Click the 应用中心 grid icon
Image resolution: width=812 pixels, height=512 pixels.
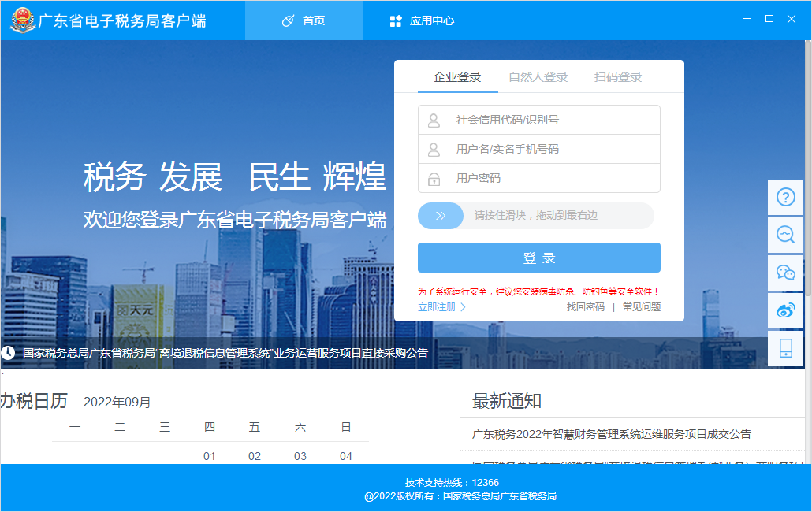click(x=396, y=21)
